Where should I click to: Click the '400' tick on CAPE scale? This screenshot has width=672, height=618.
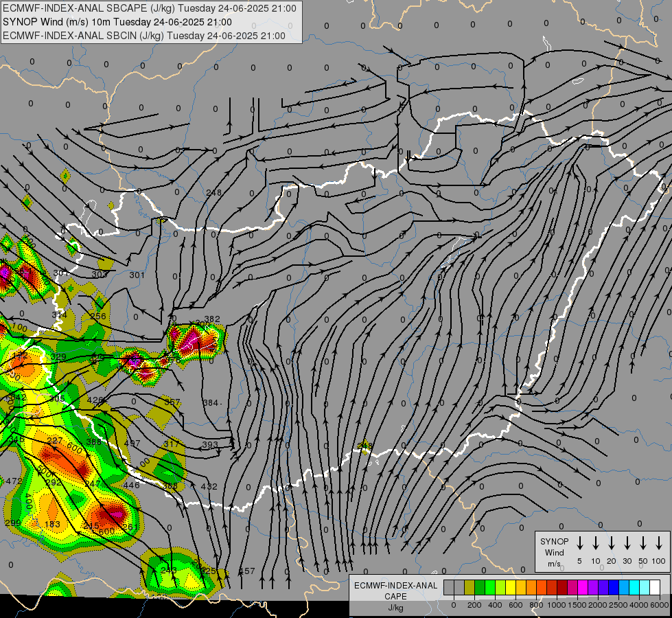pos(495,605)
